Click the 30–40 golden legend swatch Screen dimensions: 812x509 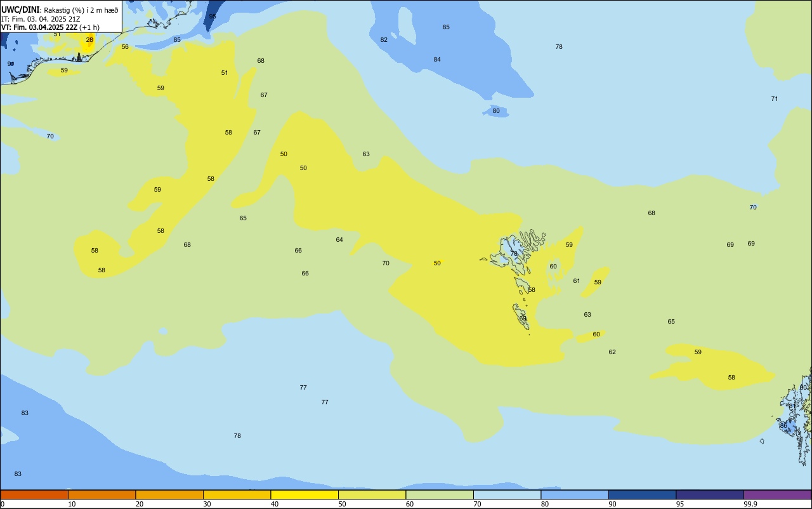pos(237,494)
